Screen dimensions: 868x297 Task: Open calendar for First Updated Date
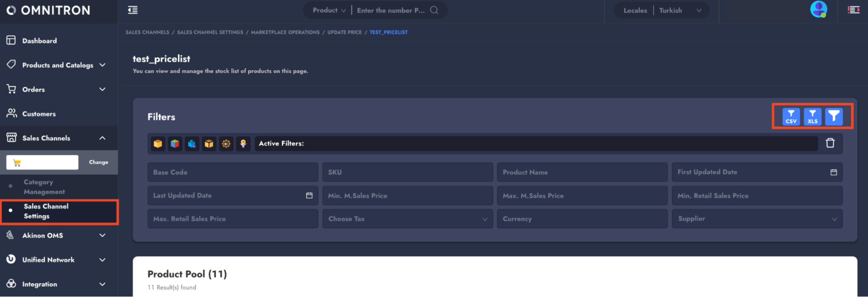point(833,172)
